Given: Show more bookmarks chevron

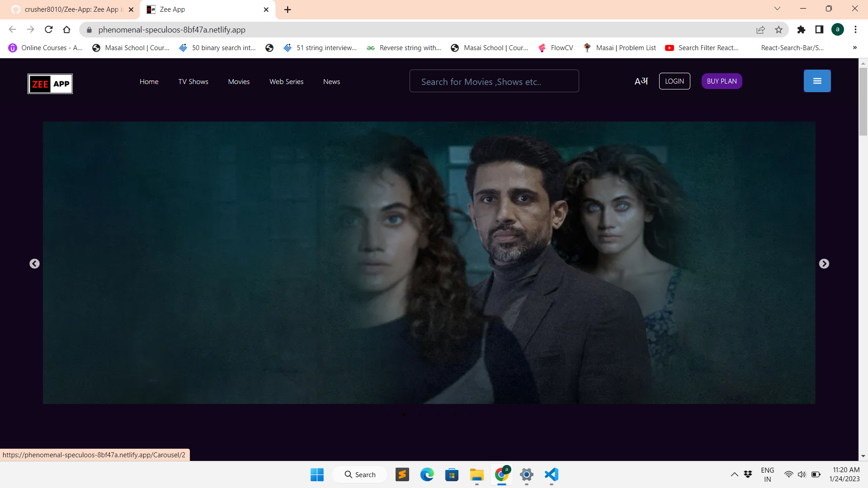Looking at the screenshot, I should click(854, 48).
